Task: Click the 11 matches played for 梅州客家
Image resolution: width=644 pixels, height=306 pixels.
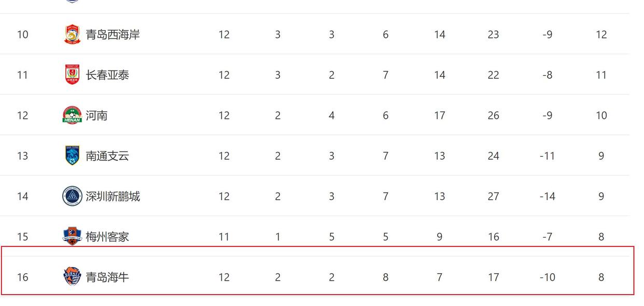Action: [x=223, y=237]
